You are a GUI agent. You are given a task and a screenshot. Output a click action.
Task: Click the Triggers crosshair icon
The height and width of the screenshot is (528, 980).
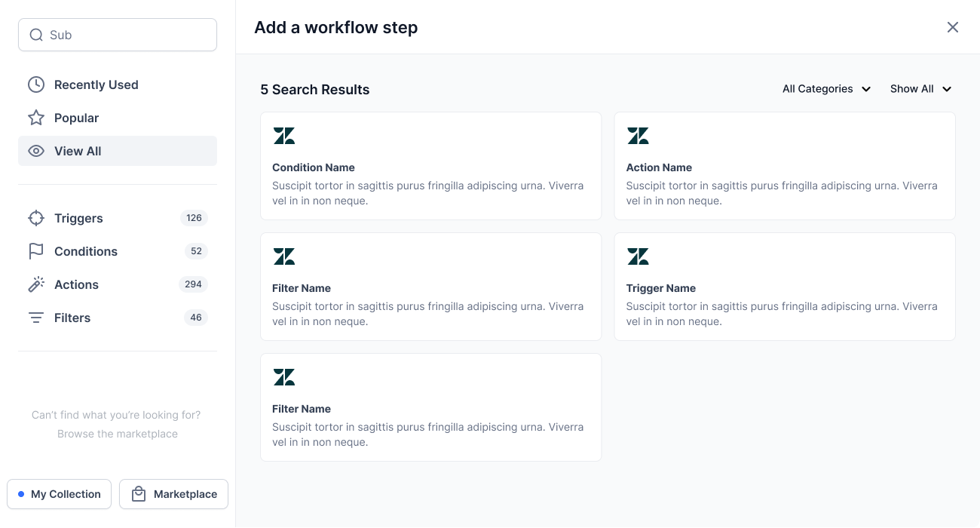36,218
